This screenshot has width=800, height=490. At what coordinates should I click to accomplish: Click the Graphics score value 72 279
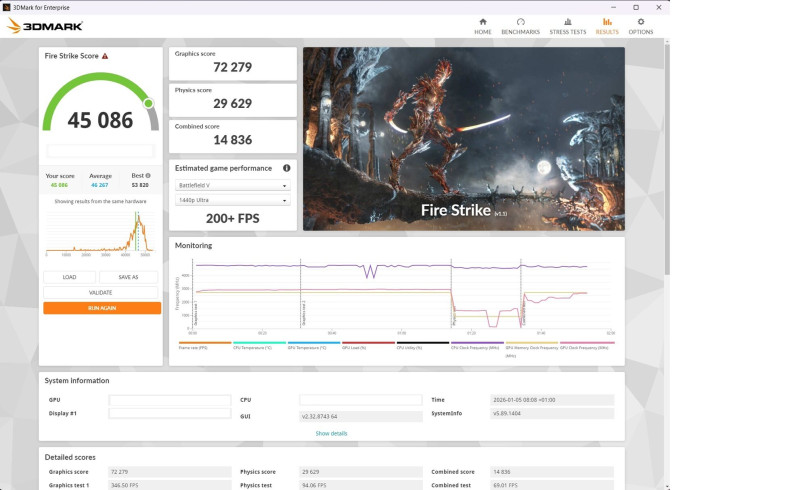[233, 67]
